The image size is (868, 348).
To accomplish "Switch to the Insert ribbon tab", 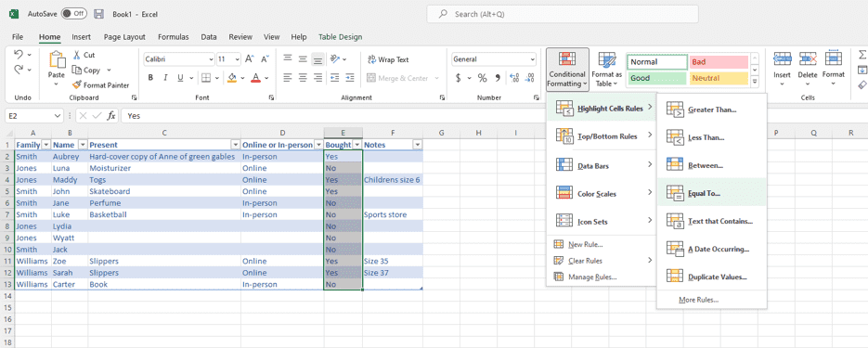I will click(x=81, y=37).
